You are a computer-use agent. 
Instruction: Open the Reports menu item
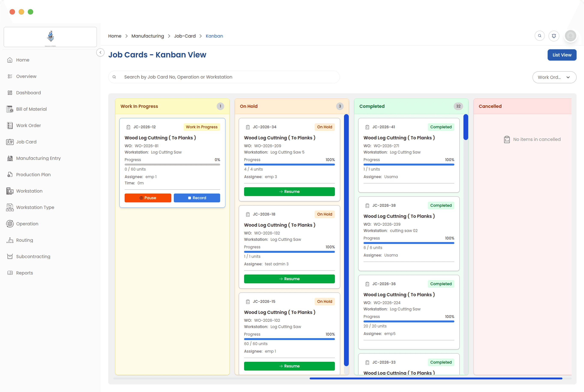tap(24, 273)
